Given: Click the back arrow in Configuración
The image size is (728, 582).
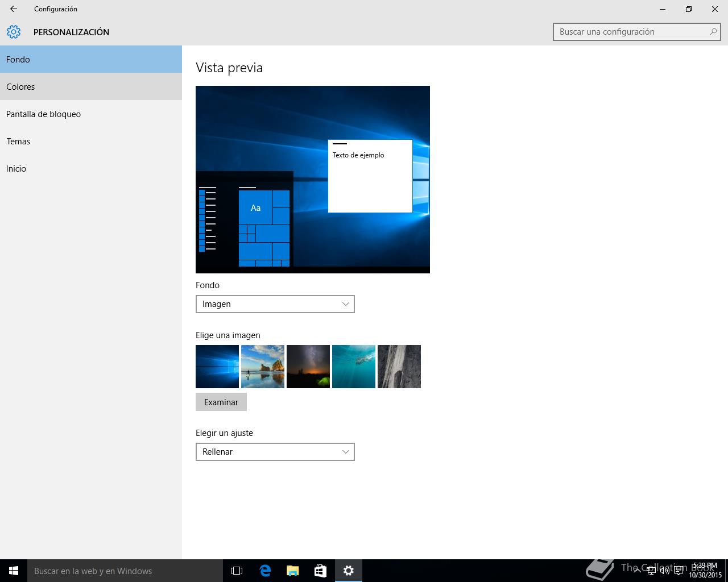Looking at the screenshot, I should click(14, 9).
